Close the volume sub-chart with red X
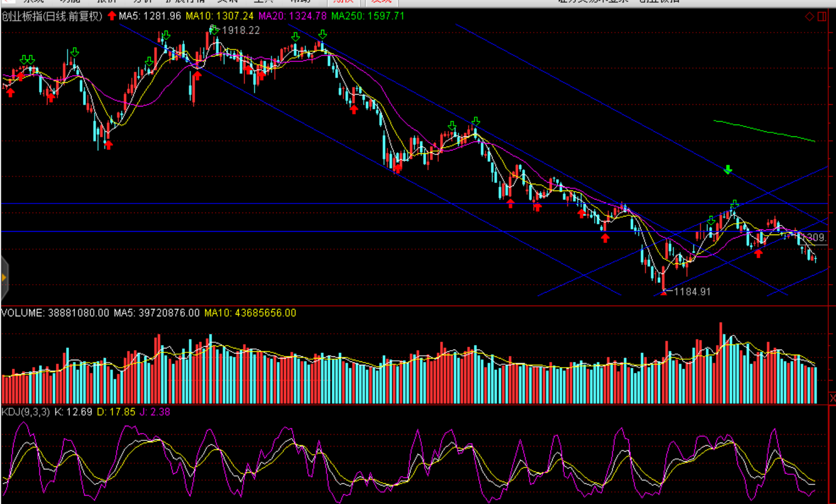Viewport: 836px width, 504px height. (x=832, y=398)
